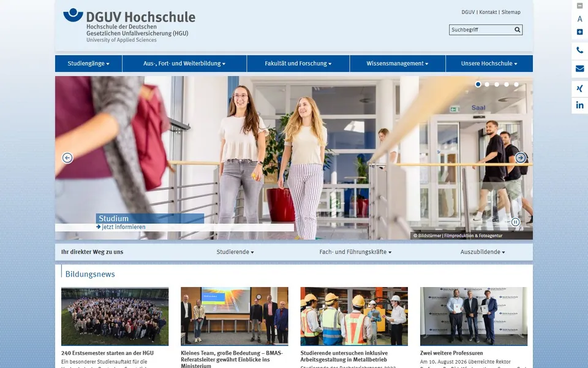This screenshot has height=368, width=588.
Task: Click the DGUV Hochschule logo
Action: tap(129, 25)
